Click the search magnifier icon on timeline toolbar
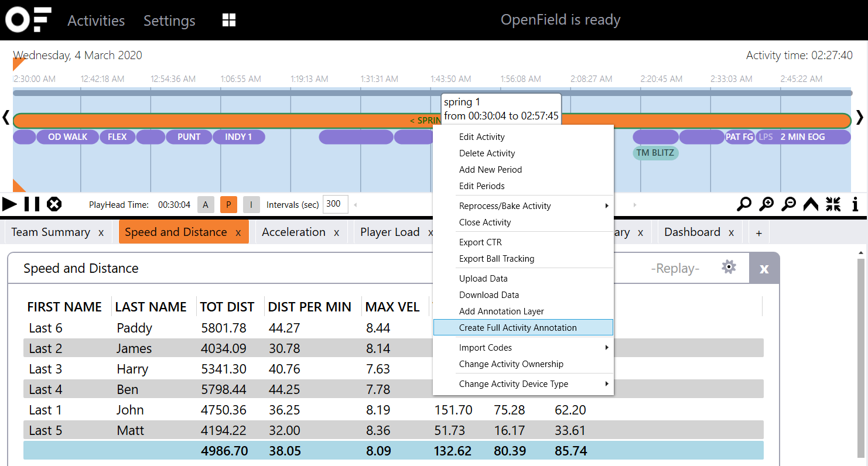 click(x=744, y=204)
